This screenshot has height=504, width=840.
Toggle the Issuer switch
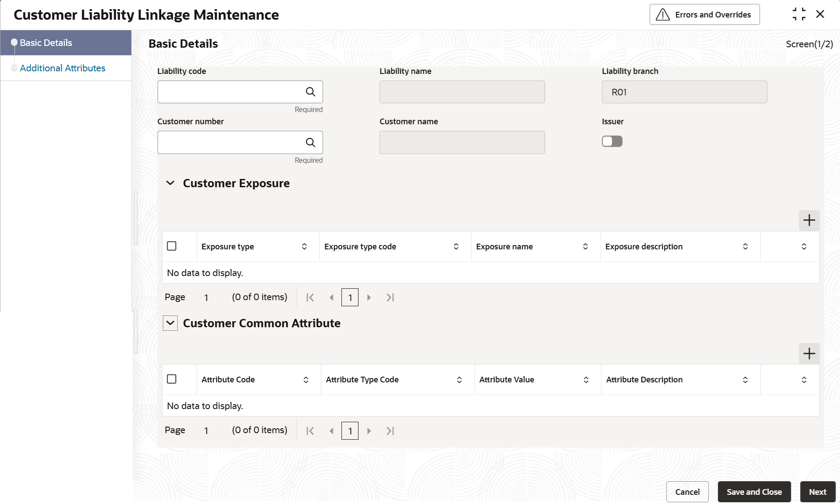coord(612,141)
